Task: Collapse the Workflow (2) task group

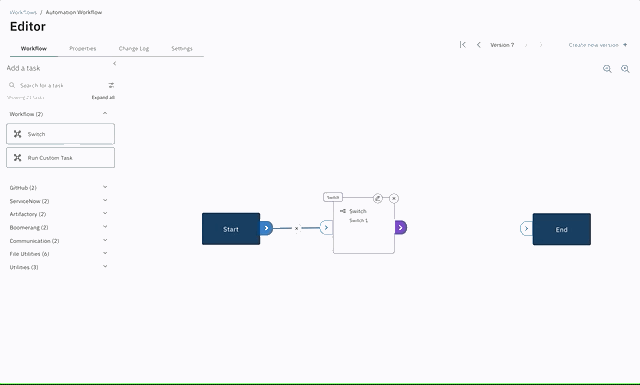Action: tap(105, 113)
